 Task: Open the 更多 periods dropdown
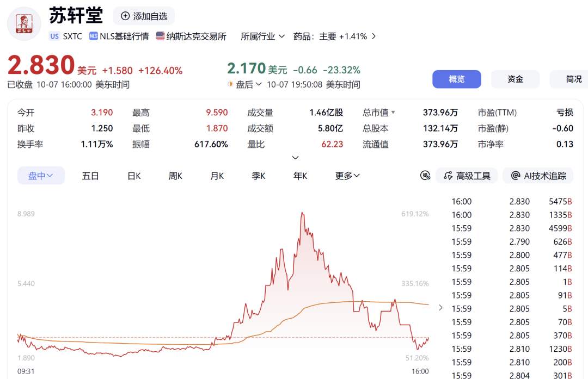347,176
